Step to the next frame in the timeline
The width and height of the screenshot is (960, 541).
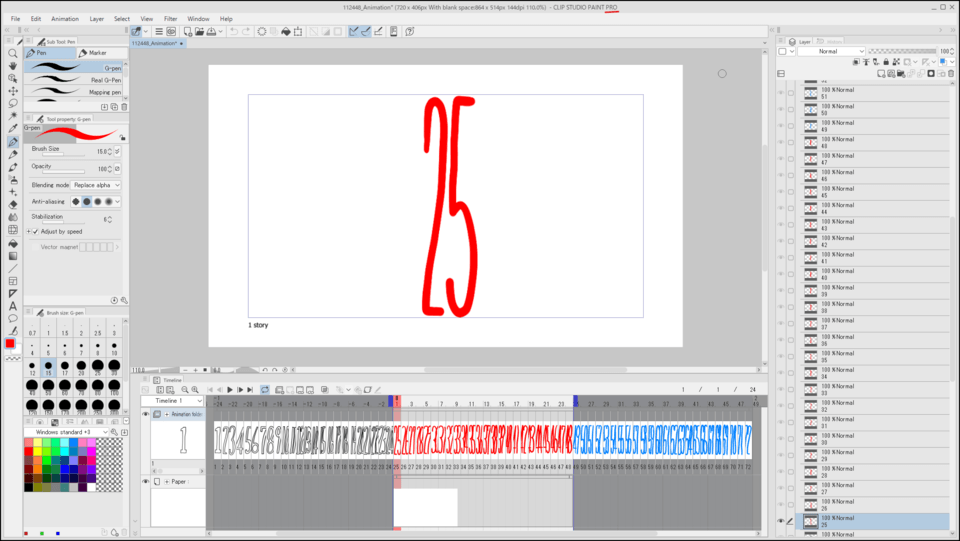[240, 389]
